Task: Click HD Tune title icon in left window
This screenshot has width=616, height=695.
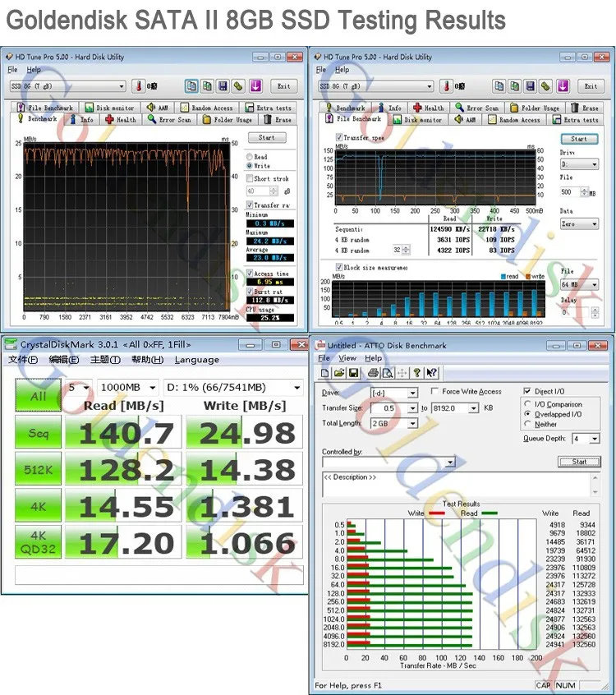Action: 9,57
